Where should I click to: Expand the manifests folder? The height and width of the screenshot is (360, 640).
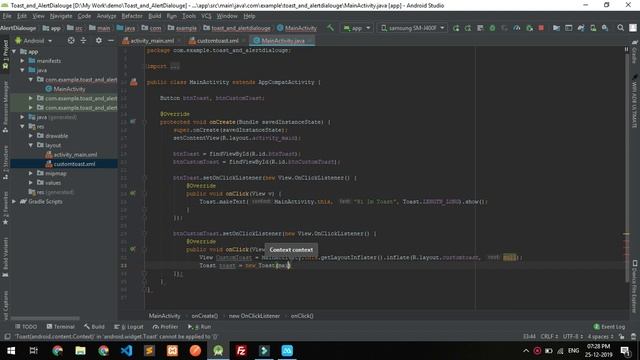(x=22, y=61)
